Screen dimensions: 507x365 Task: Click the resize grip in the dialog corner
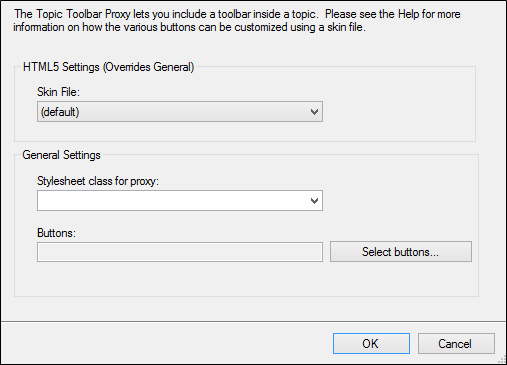pyautogui.click(x=502, y=360)
